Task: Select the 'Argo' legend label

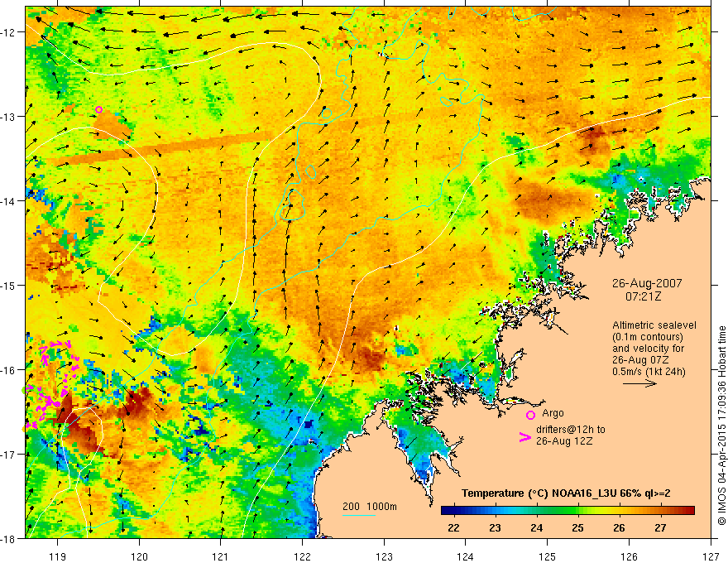Action: click(553, 413)
